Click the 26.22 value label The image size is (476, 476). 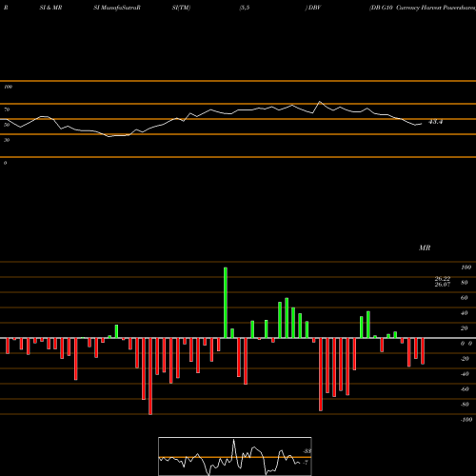pos(443,279)
